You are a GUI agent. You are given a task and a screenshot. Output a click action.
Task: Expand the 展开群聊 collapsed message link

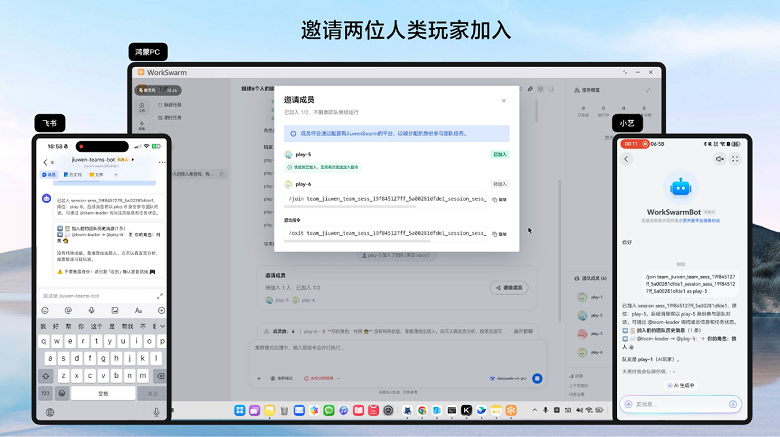point(523,331)
